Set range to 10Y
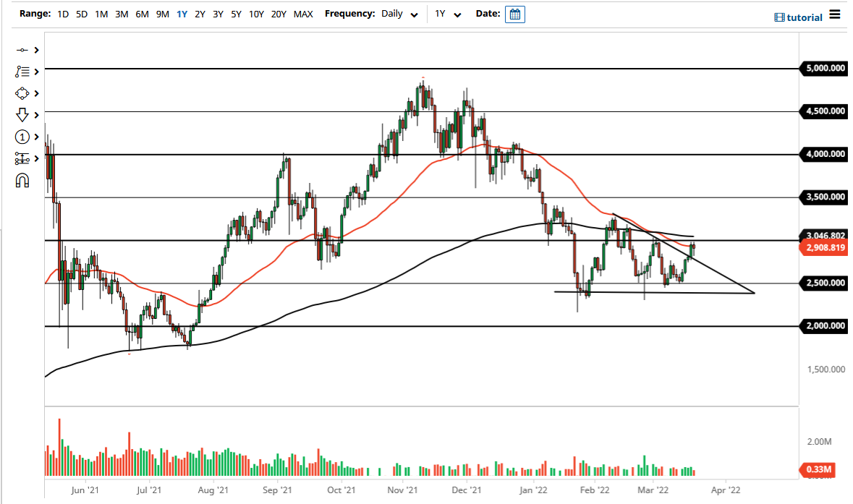The height and width of the screenshot is (504, 853). (x=256, y=14)
